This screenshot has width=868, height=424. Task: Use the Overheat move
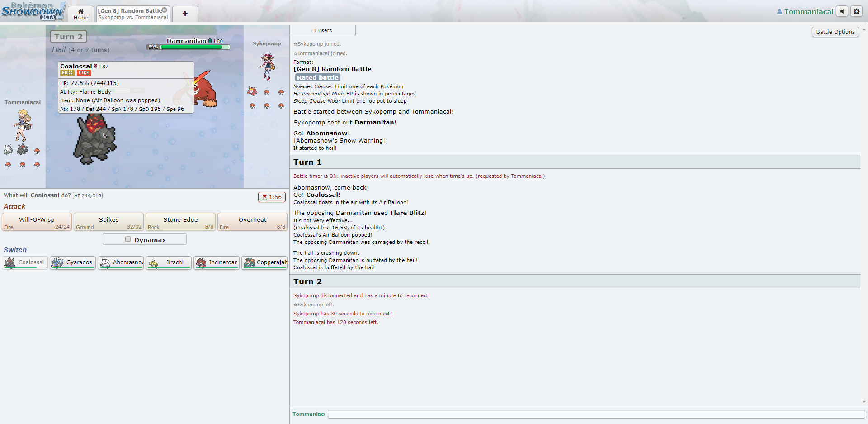(x=252, y=222)
